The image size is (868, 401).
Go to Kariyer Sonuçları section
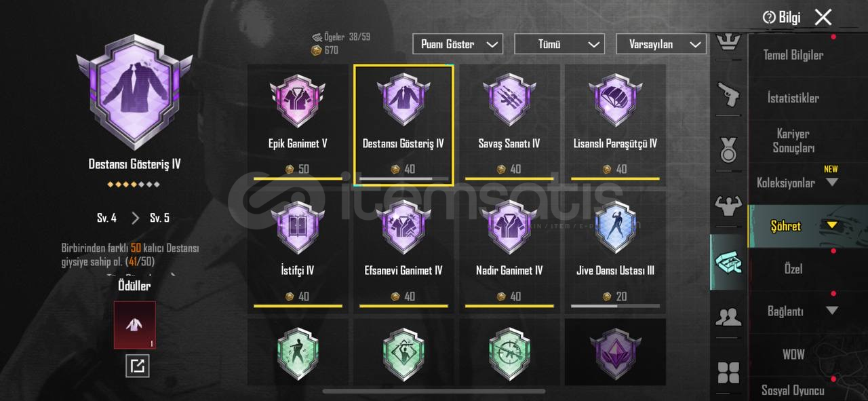(x=793, y=140)
